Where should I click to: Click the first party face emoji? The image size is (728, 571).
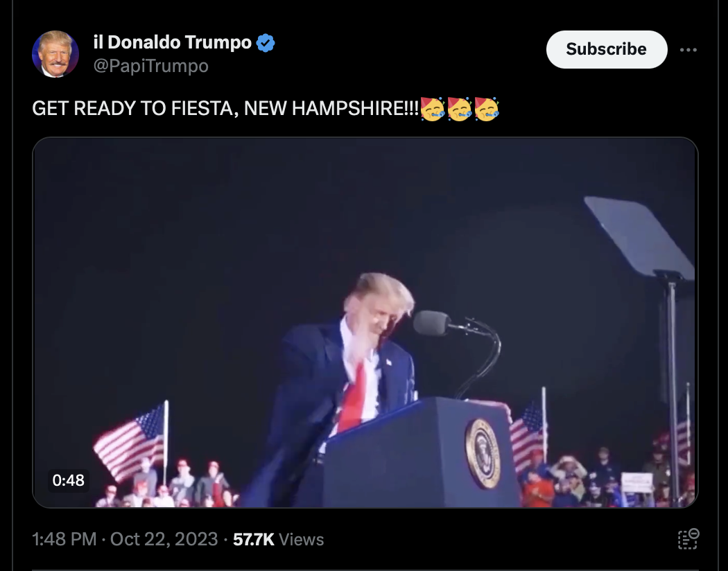click(x=433, y=109)
